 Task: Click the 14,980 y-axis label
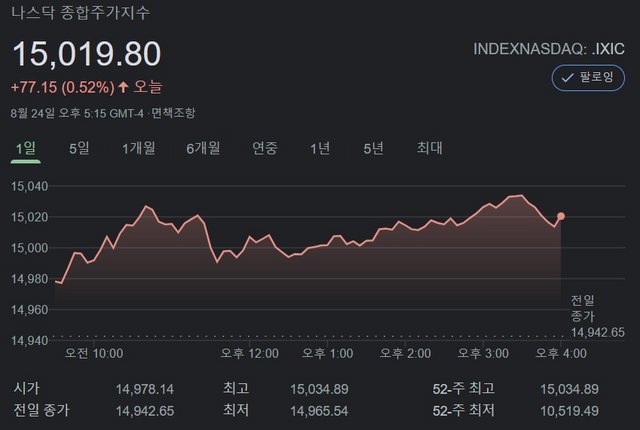29,279
